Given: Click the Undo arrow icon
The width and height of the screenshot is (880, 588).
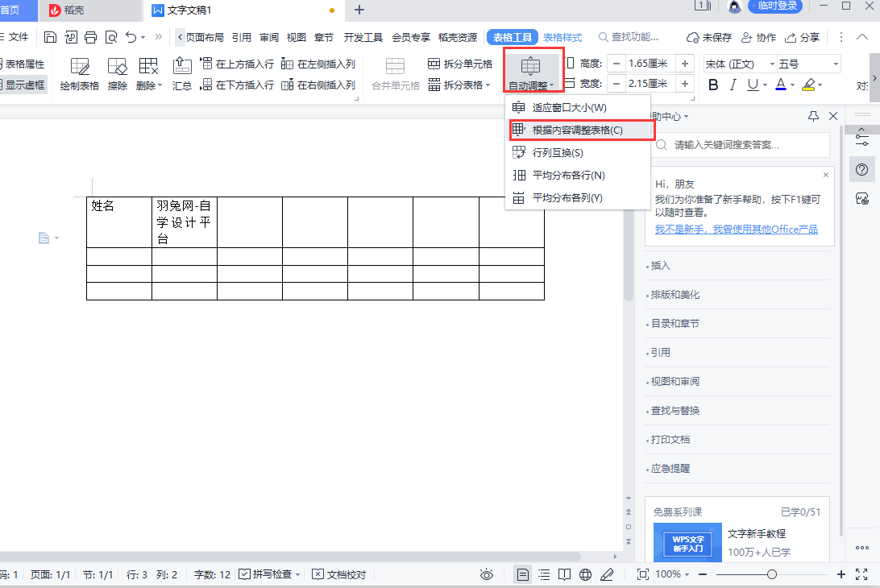Looking at the screenshot, I should pyautogui.click(x=131, y=37).
